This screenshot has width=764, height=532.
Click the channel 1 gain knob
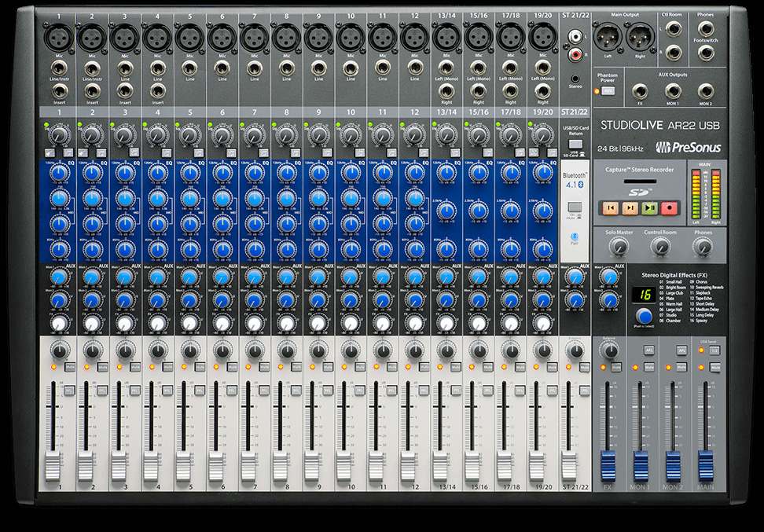(x=60, y=134)
